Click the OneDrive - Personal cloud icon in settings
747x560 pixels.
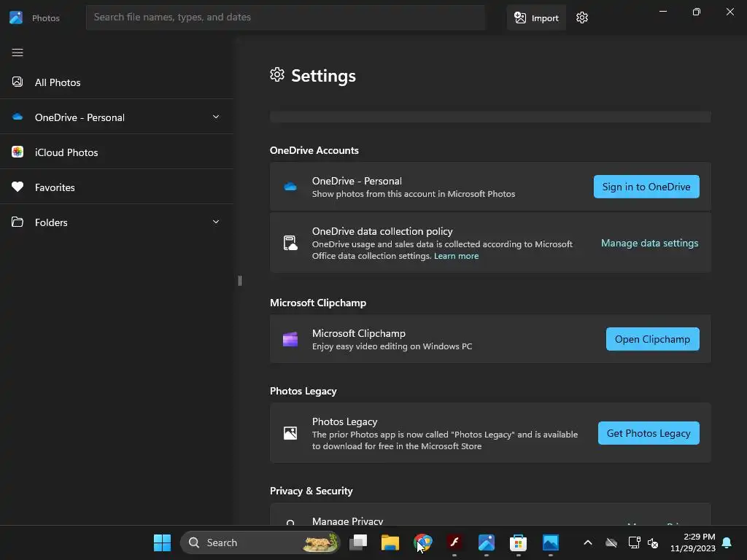tap(290, 187)
